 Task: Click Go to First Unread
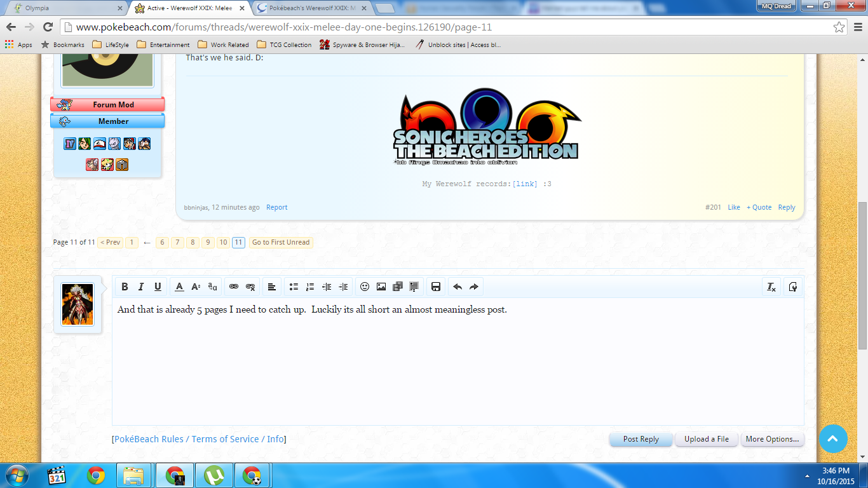(281, 242)
